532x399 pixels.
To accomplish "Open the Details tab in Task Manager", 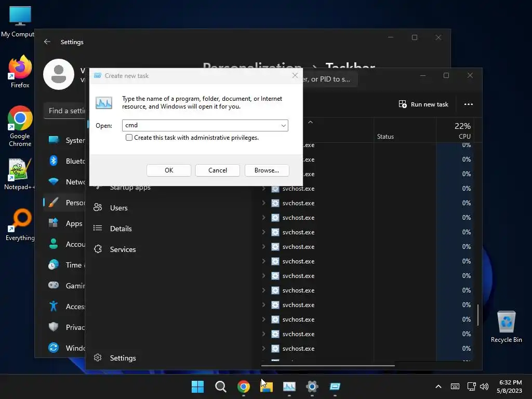I will (121, 229).
